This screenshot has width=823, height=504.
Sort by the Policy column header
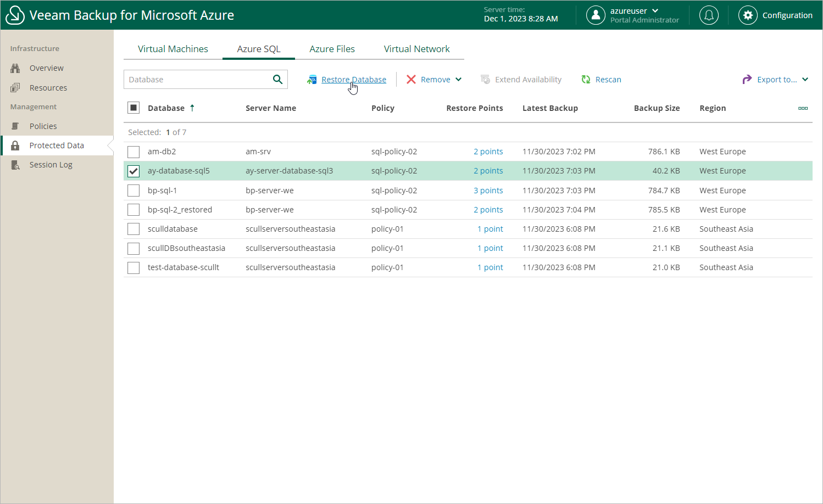tap(383, 108)
